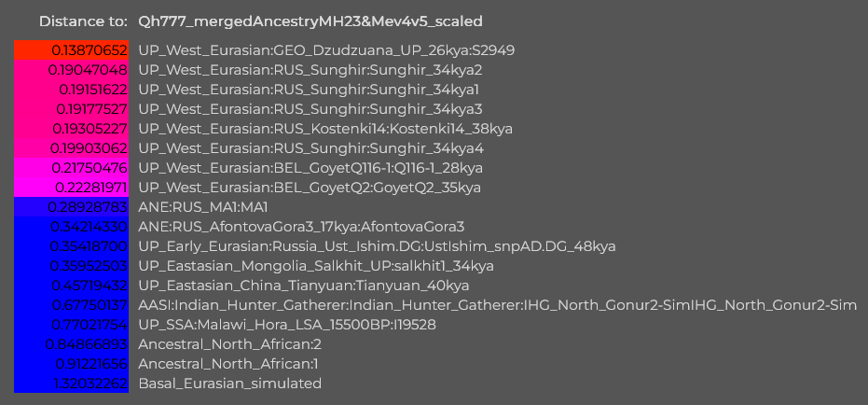Click the magenta 0.22281971 distance cell

[x=72, y=188]
